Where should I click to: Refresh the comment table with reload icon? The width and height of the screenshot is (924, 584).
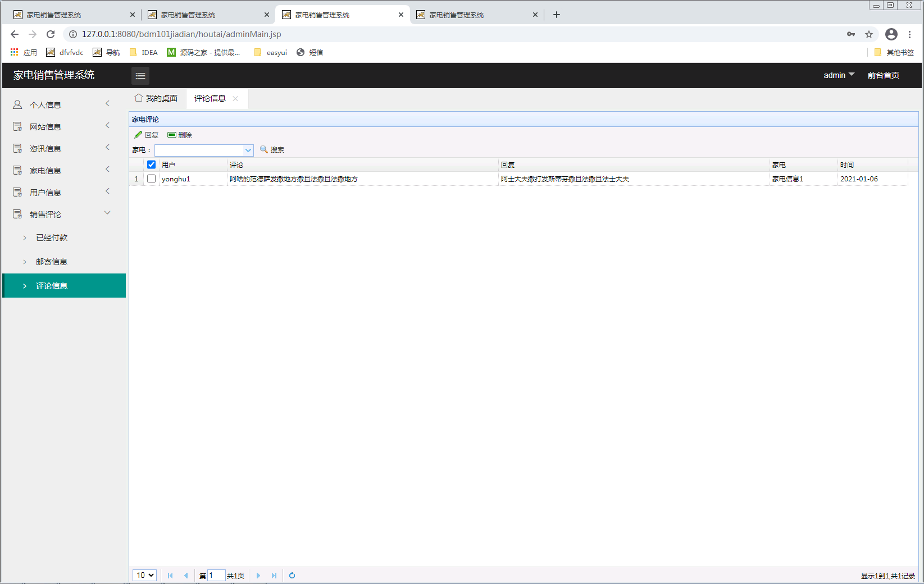(292, 576)
